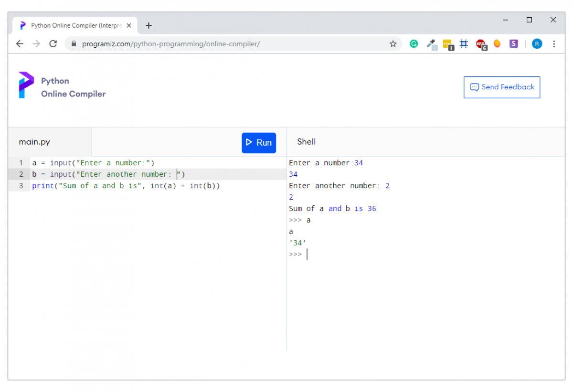The height and width of the screenshot is (392, 573).
Task: Click the Send Feedback button
Action: (x=502, y=87)
